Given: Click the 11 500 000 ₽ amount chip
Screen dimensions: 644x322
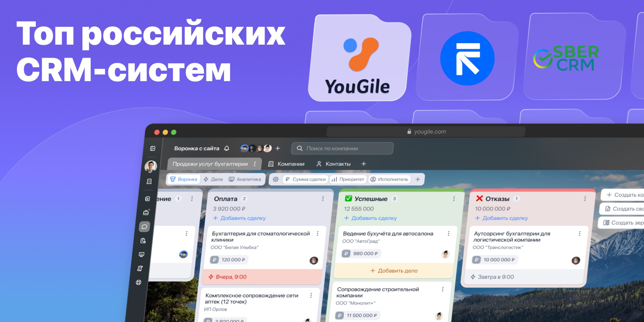Looking at the screenshot, I should pos(358,315).
